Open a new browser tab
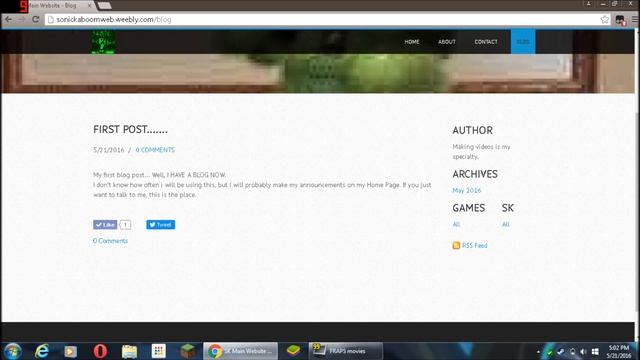This screenshot has height=360, width=640. pyautogui.click(x=104, y=5)
